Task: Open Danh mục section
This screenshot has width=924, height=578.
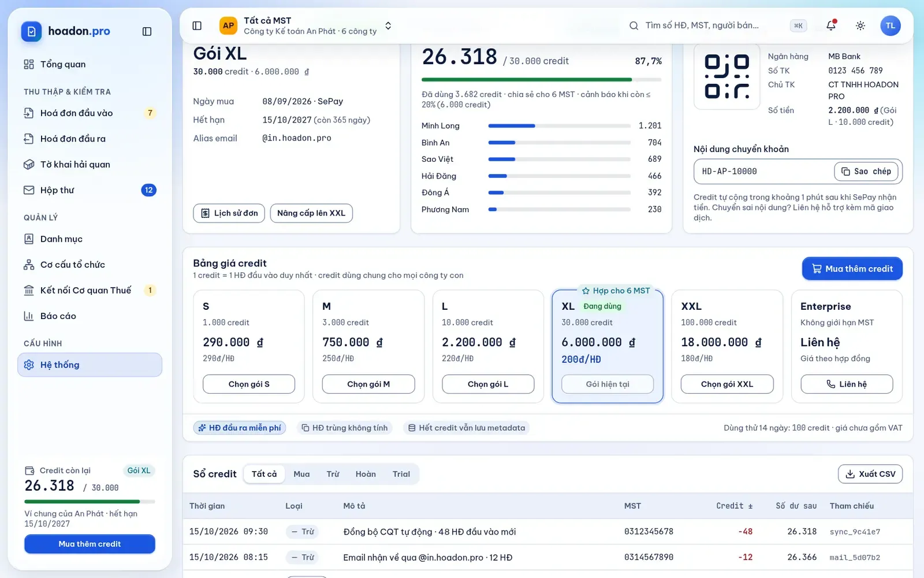Action: 90,239
